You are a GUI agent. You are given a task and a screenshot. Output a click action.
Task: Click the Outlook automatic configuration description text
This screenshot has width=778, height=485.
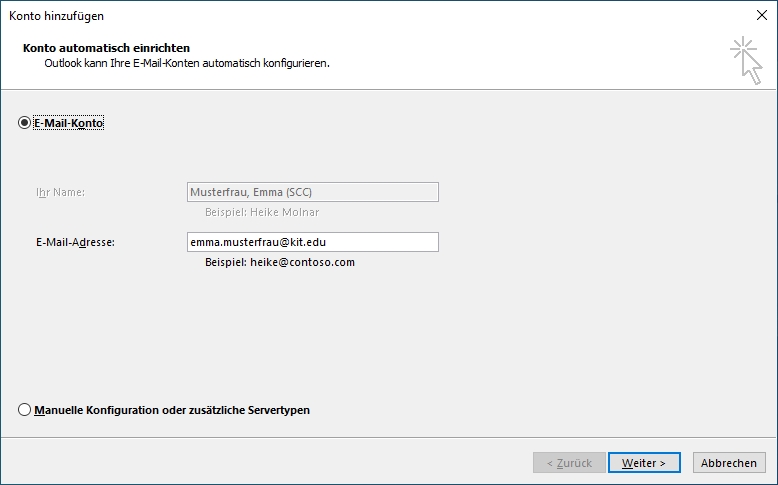coord(187,63)
